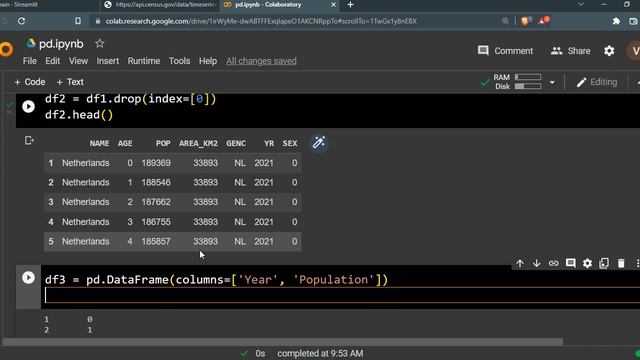This screenshot has height=360, width=640.
Task: Click the population value 189369
Action: tap(156, 163)
